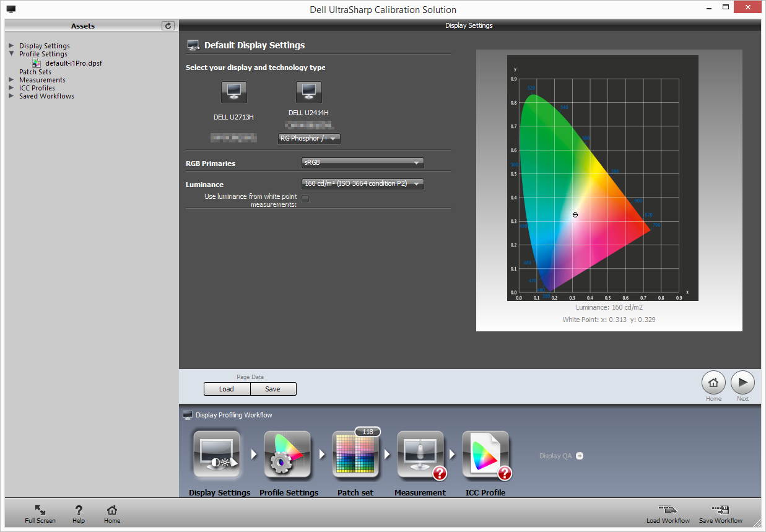Toggle Full Screen mode icon

point(40,510)
